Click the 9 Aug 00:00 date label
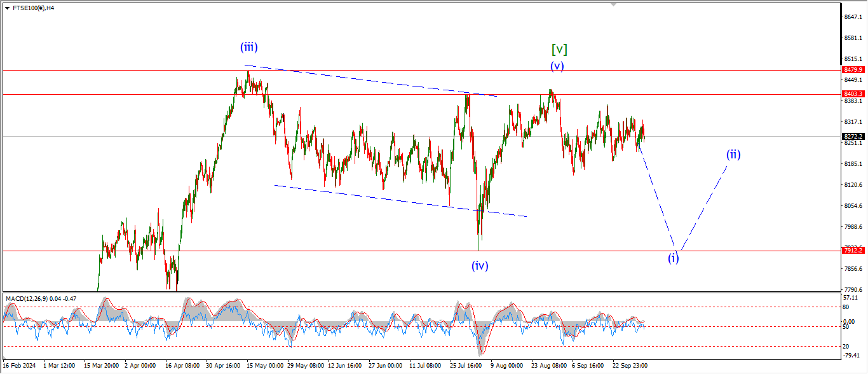This screenshot has width=868, height=374. point(506,366)
